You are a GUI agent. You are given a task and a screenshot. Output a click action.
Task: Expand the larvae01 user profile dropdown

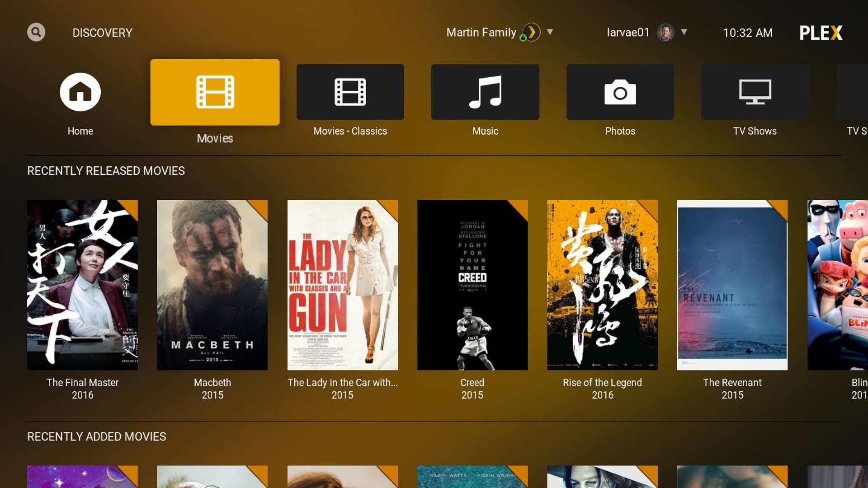[x=685, y=33]
